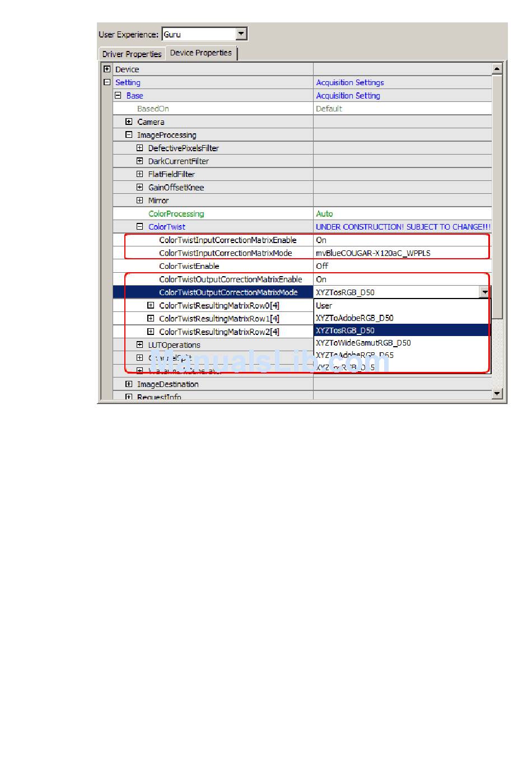Click the scrollbar up arrow
The width and height of the screenshot is (532, 783).
[x=497, y=69]
